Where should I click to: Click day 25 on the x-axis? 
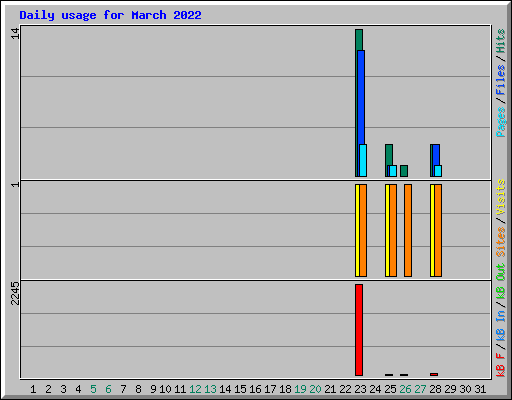(x=390, y=389)
